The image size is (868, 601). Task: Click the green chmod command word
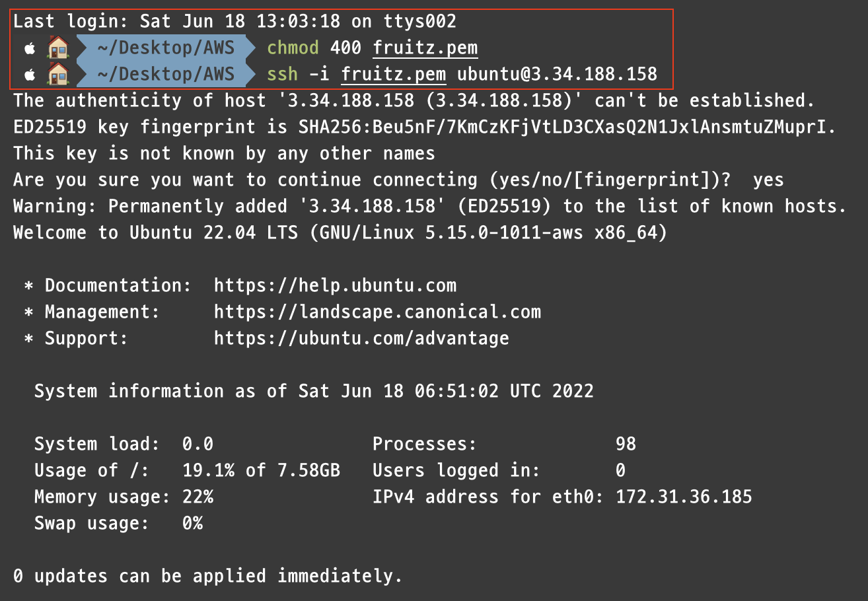click(x=293, y=48)
